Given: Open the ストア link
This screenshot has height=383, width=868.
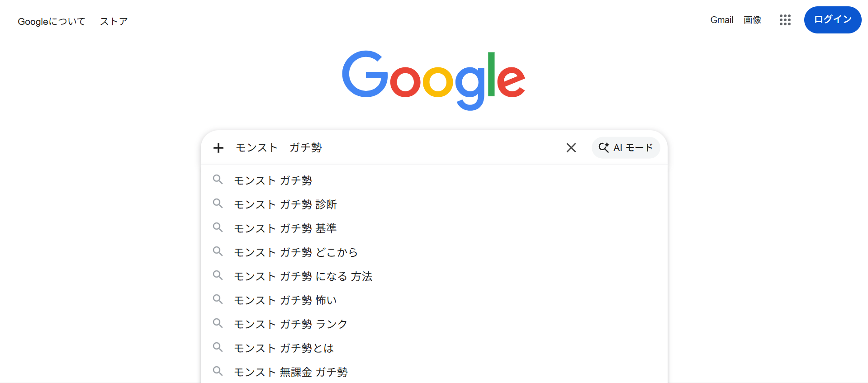Looking at the screenshot, I should (114, 22).
